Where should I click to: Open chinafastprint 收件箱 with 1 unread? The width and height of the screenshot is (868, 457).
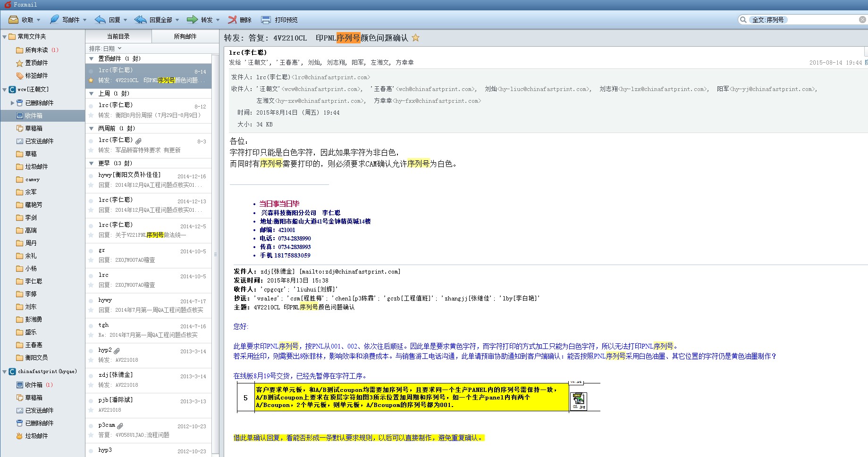pos(35,385)
